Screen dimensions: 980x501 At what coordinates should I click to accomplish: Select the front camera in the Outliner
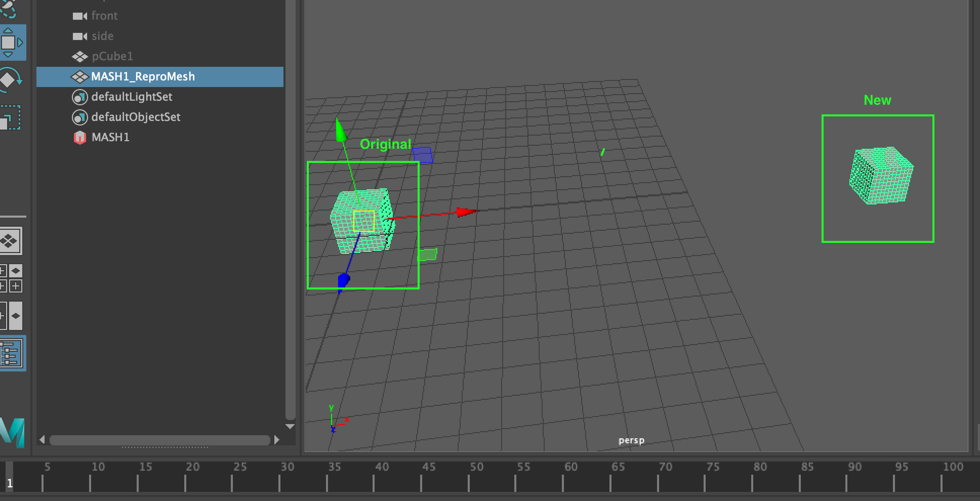[104, 16]
